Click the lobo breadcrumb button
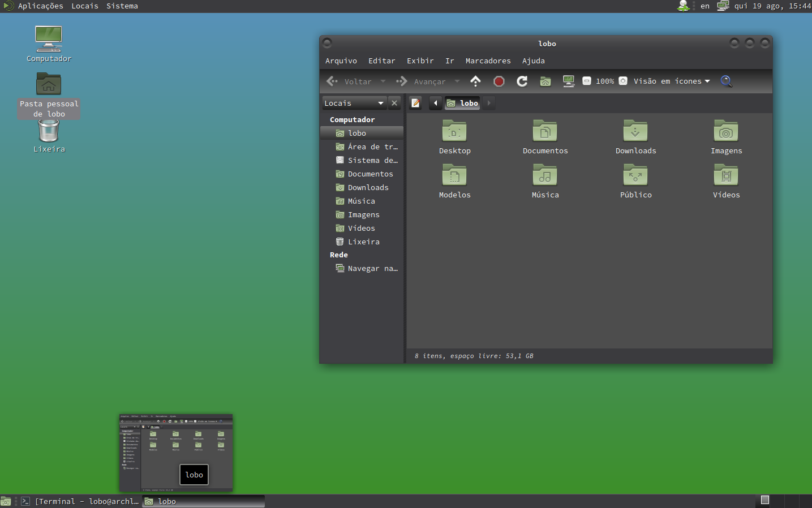This screenshot has height=508, width=812. click(x=462, y=103)
